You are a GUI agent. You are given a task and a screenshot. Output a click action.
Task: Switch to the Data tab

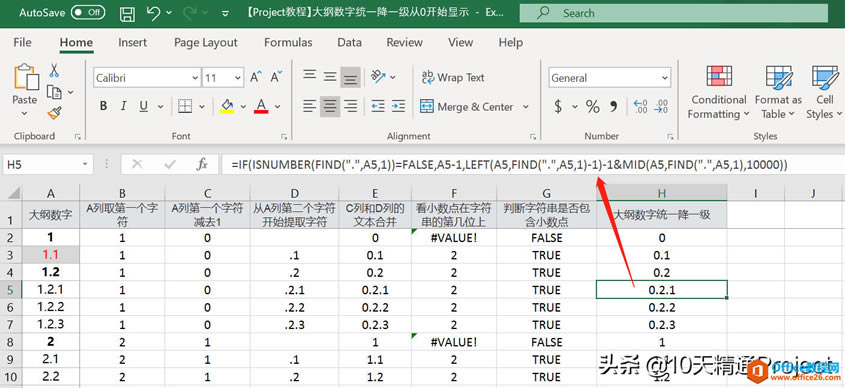click(x=349, y=43)
